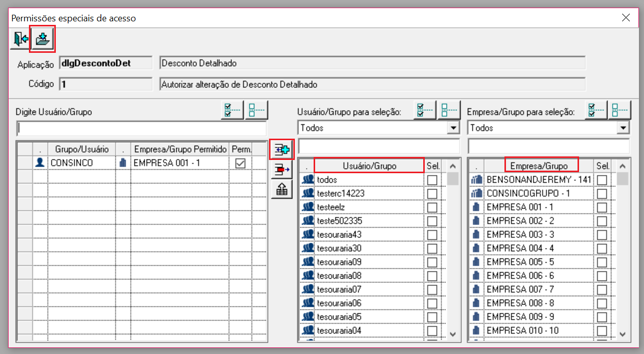Click the remove permission icon with red arrow
Screen dimensions: 644x354
[x=281, y=170]
